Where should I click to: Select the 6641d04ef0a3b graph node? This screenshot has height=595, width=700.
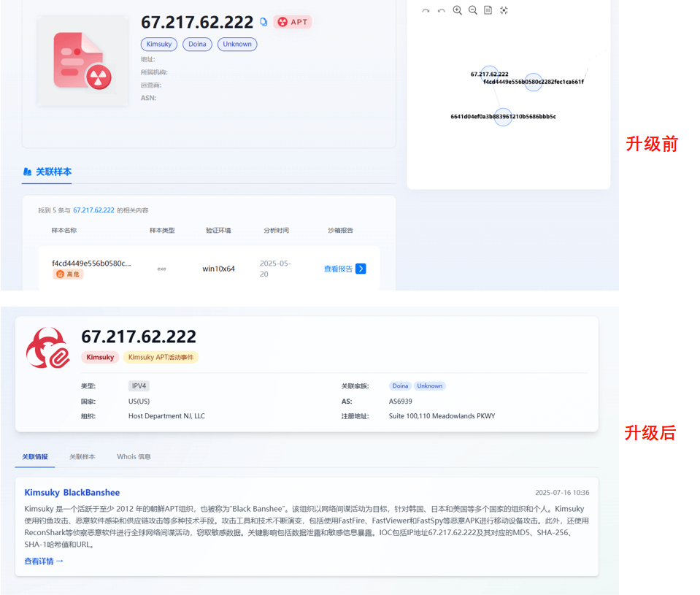click(503, 117)
